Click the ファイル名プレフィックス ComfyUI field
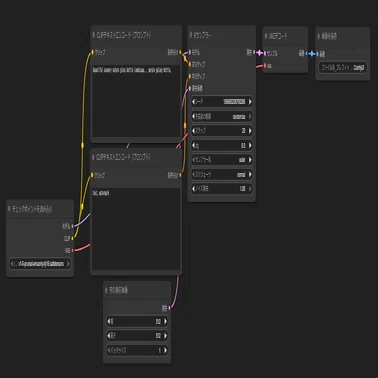 (343, 68)
